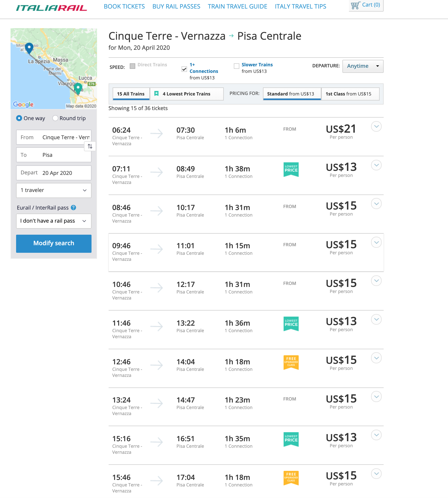Click Direct Trains filter label
The image size is (448, 498).
(152, 65)
